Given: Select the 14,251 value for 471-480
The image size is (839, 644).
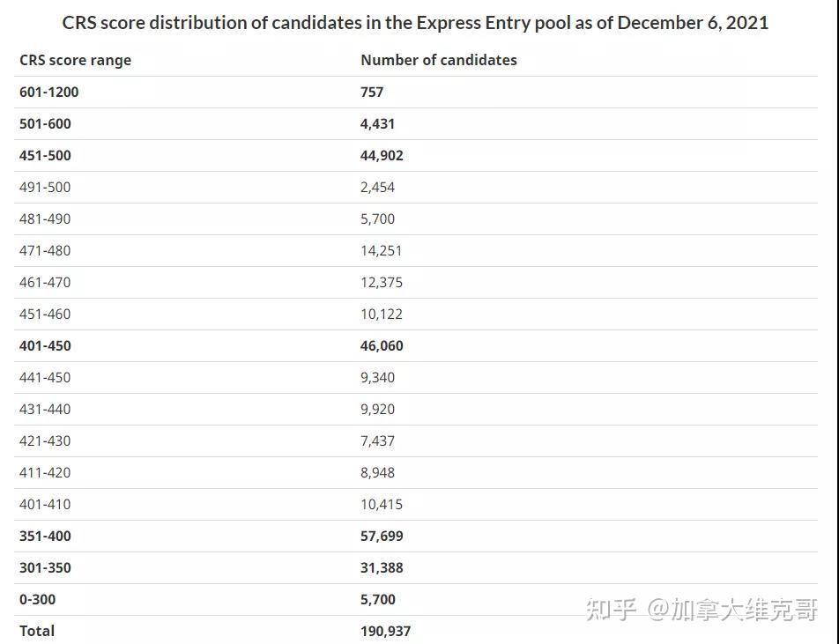Looking at the screenshot, I should (x=381, y=251).
